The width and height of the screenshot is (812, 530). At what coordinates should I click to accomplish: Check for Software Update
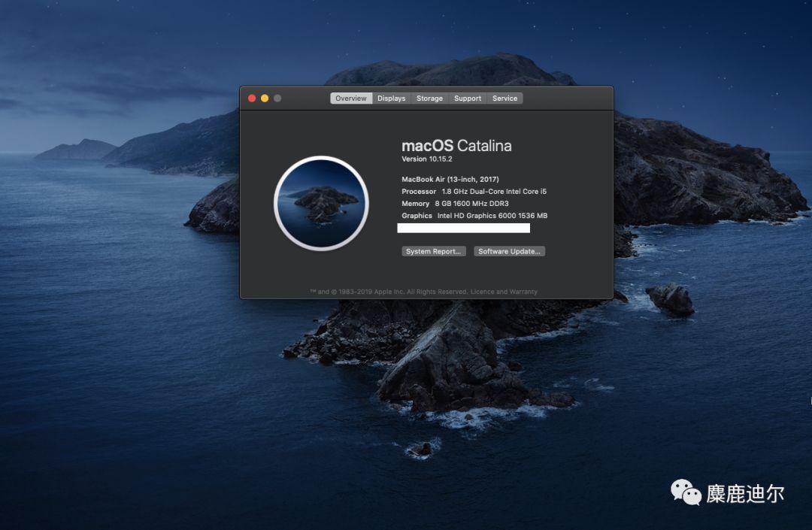509,251
